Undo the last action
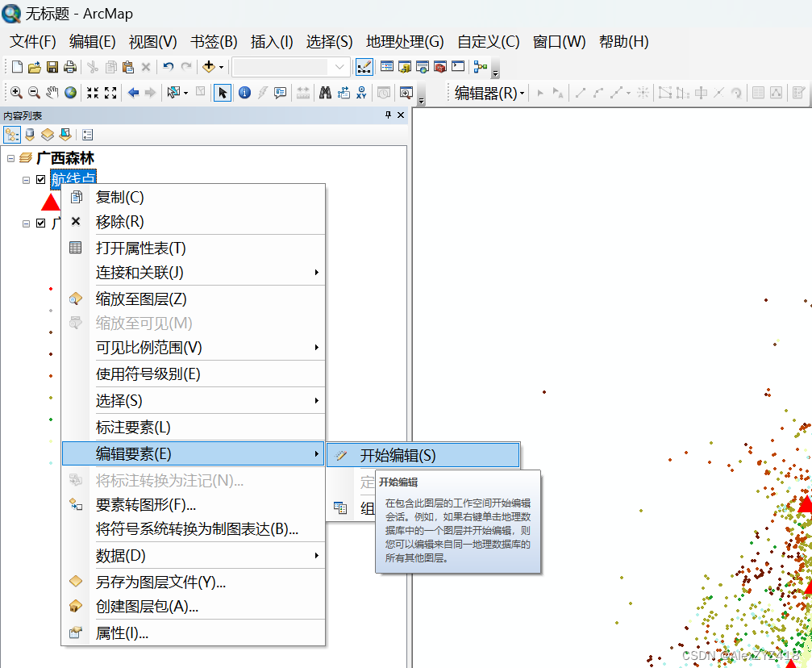812x668 pixels. tap(168, 67)
